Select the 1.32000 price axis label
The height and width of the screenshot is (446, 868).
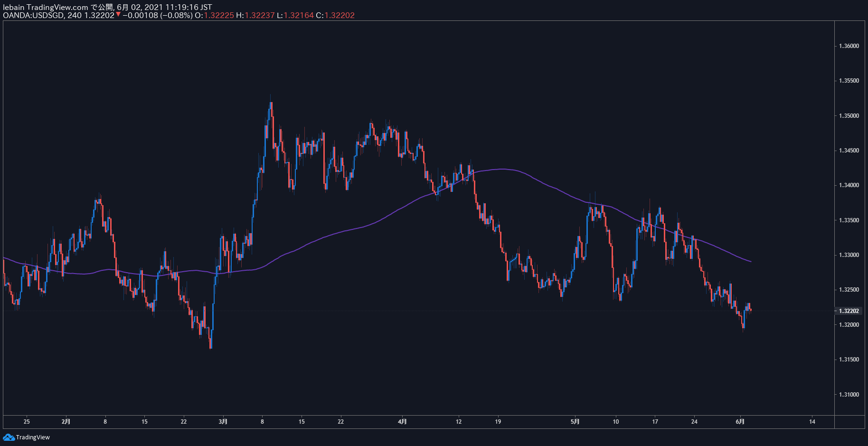(849, 325)
